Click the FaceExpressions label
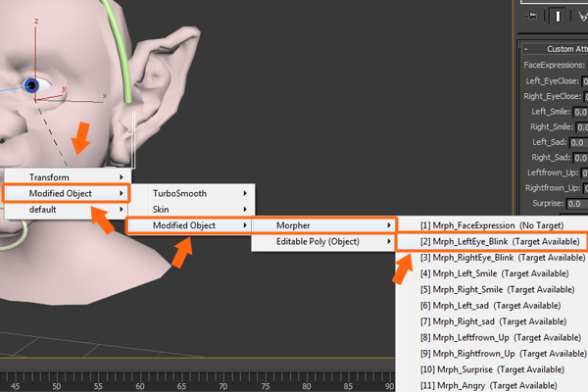The width and height of the screenshot is (588, 392). (x=555, y=65)
